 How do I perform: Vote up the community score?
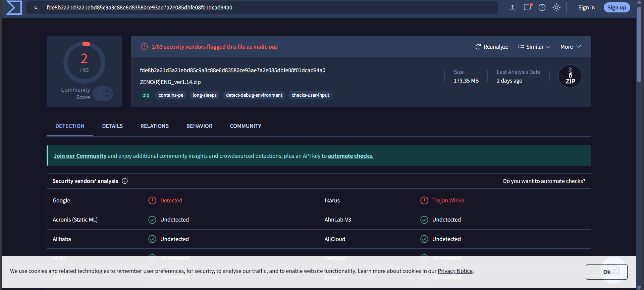coord(107,91)
